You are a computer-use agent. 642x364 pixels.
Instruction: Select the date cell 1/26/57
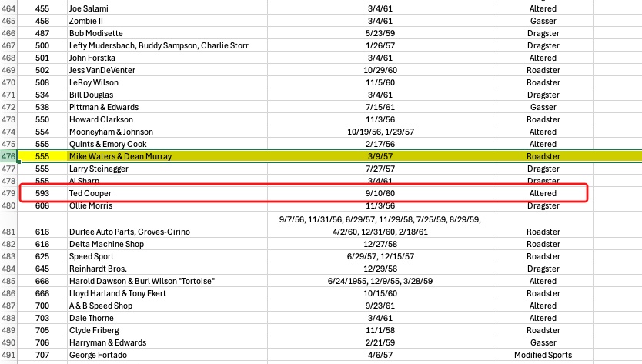click(380, 45)
